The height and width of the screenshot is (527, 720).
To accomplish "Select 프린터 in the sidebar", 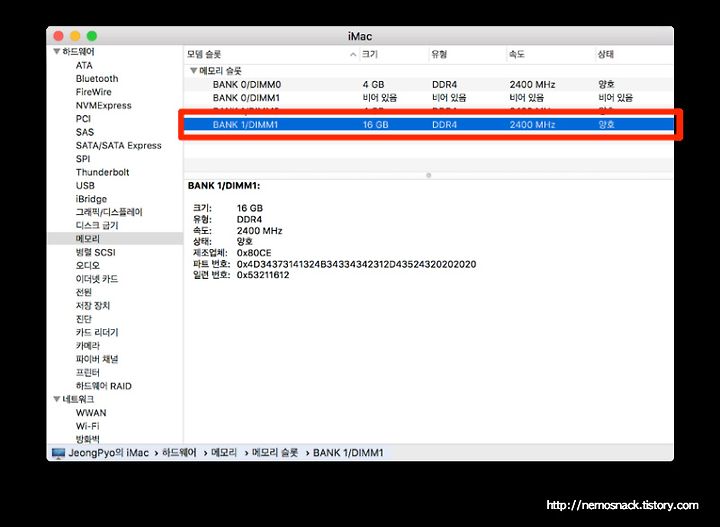I will (x=88, y=372).
